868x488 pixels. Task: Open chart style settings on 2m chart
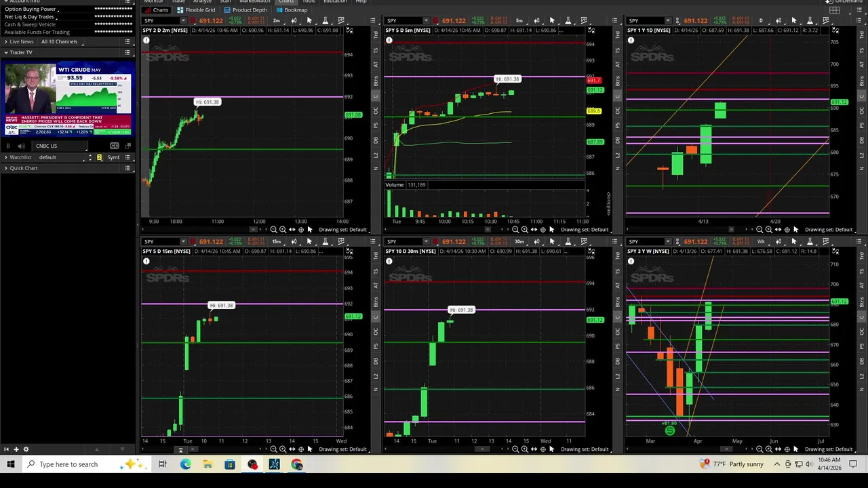(294, 21)
